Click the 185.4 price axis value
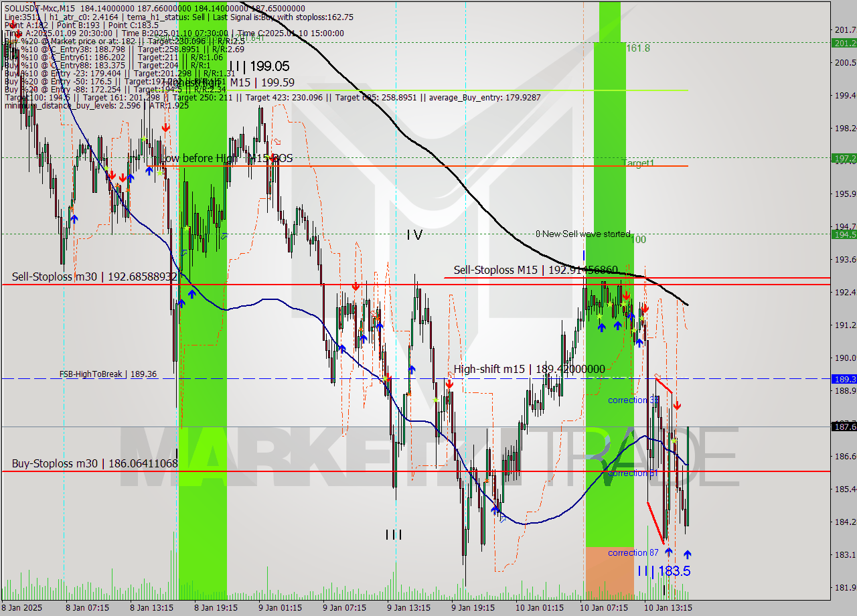The image size is (857, 616). click(x=846, y=489)
